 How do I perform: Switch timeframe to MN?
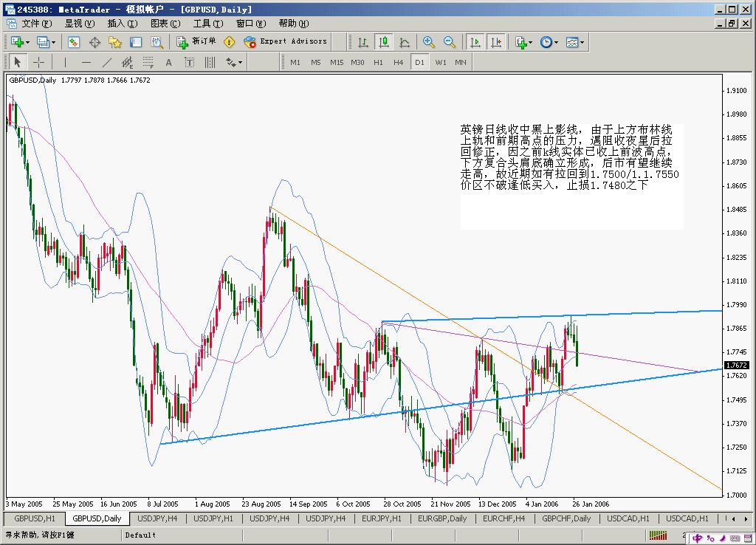461,62
